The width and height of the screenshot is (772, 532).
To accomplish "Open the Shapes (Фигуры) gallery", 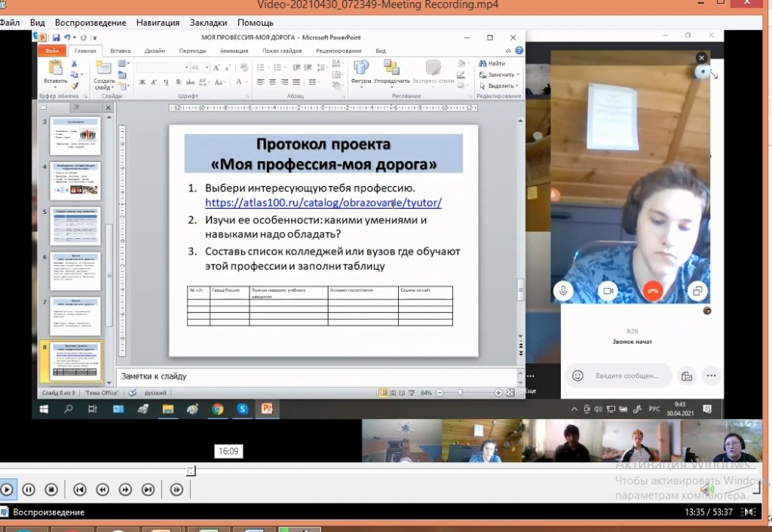I will coord(361,69).
